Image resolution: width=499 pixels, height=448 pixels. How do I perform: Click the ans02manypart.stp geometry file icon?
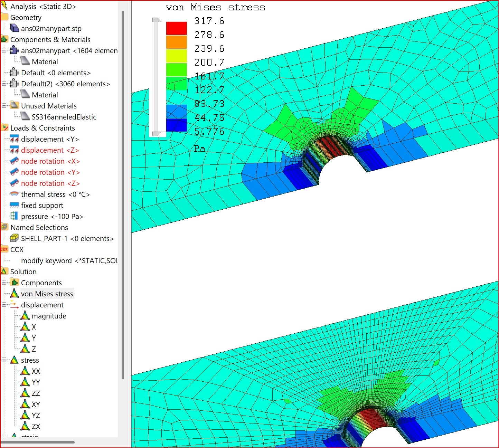[14, 29]
